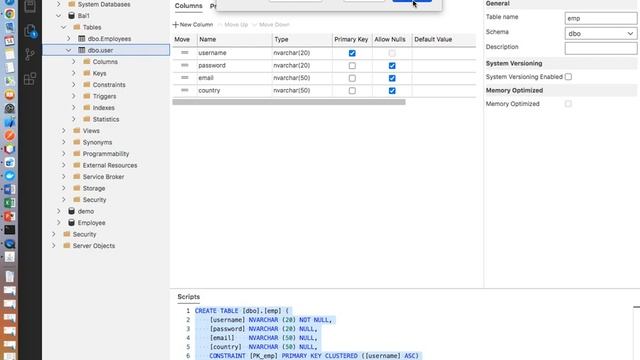Toggle Primary Key for the country column

pos(352,91)
